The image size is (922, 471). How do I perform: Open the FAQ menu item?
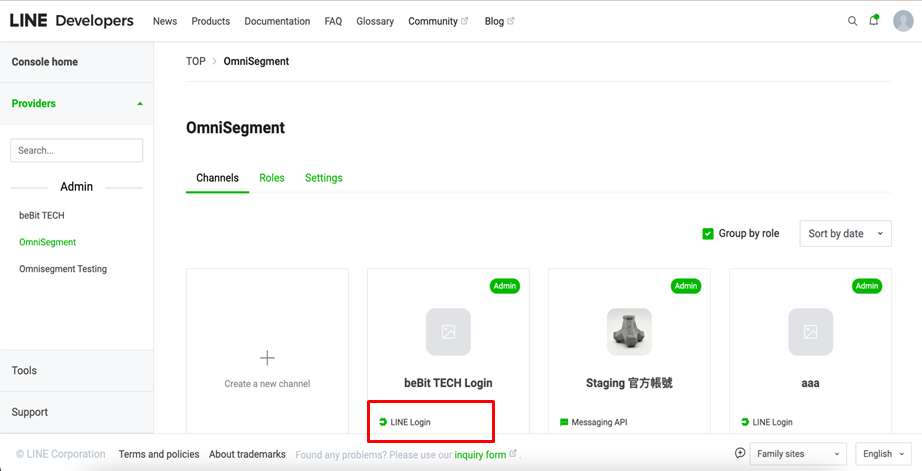[333, 21]
